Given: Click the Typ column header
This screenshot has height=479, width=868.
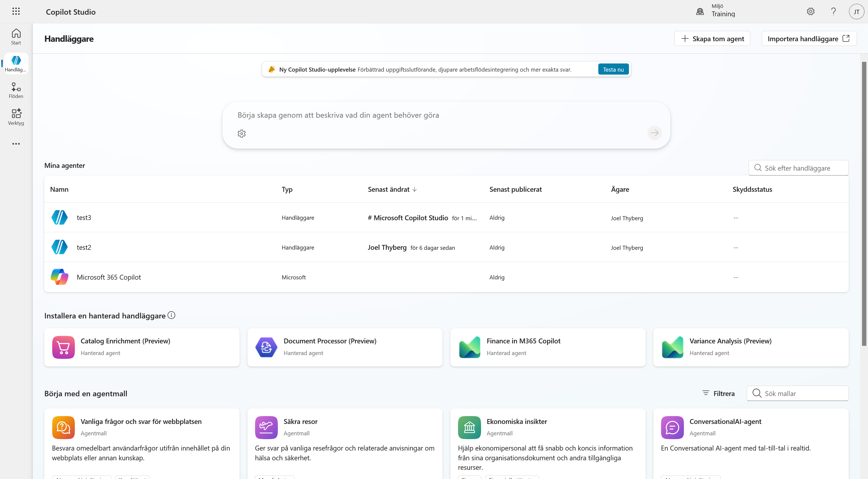Looking at the screenshot, I should tap(287, 189).
